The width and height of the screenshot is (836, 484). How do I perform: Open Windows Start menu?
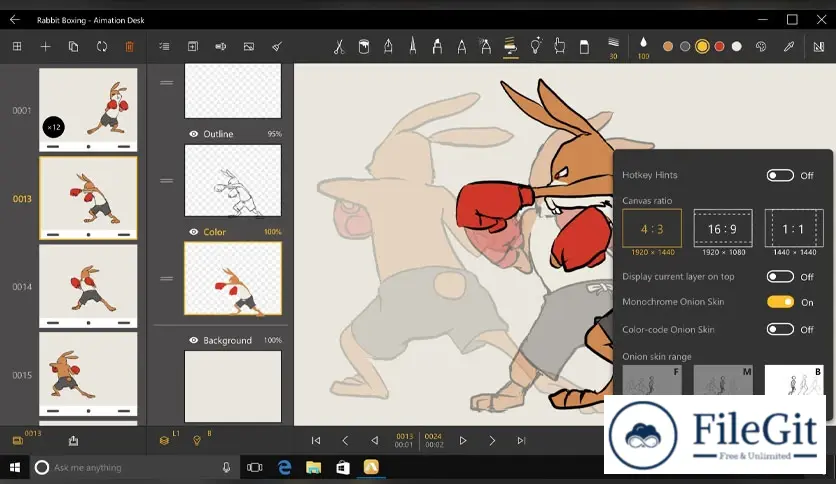point(15,467)
